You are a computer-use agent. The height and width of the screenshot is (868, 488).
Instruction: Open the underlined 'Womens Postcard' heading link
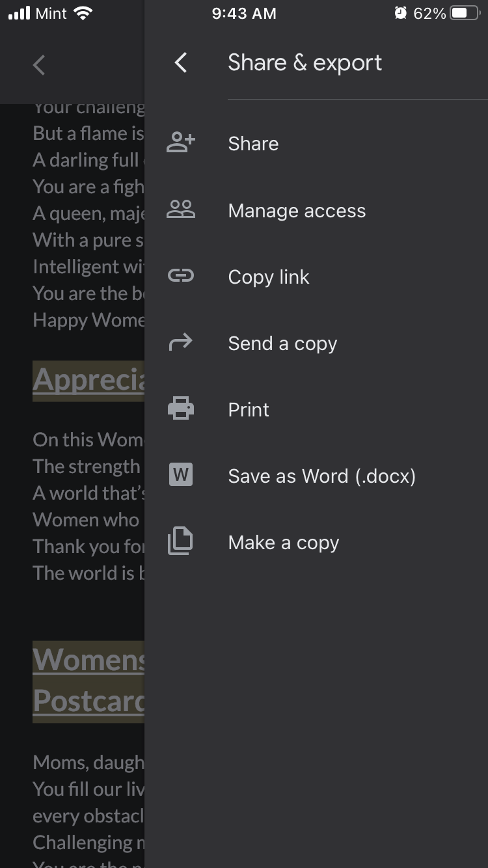(x=88, y=681)
